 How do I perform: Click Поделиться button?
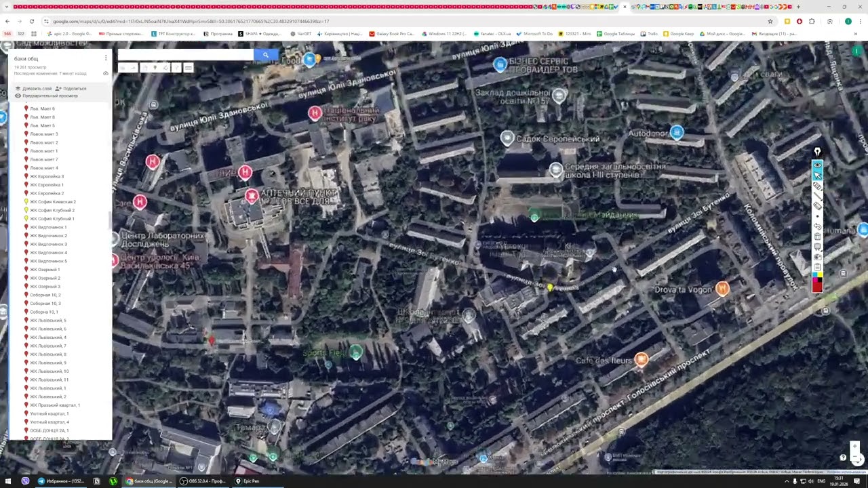point(71,89)
